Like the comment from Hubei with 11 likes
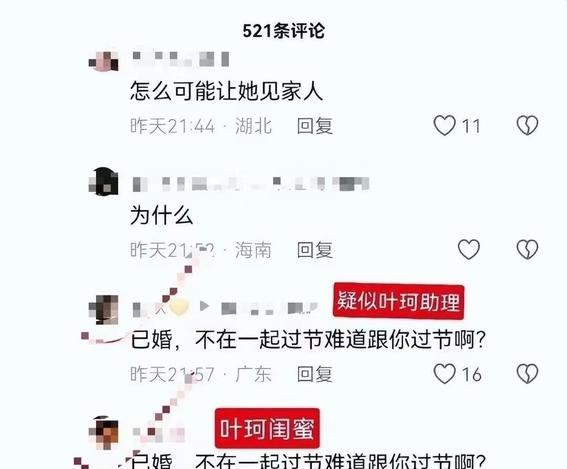 (444, 125)
